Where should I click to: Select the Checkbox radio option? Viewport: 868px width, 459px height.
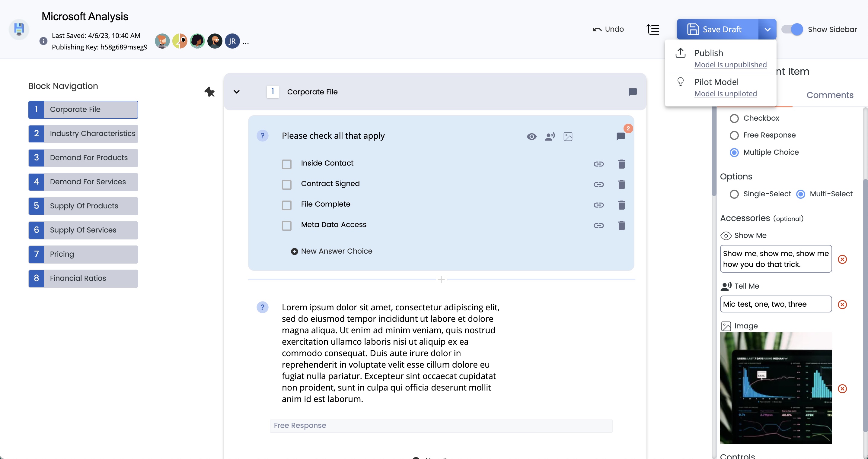tap(734, 119)
